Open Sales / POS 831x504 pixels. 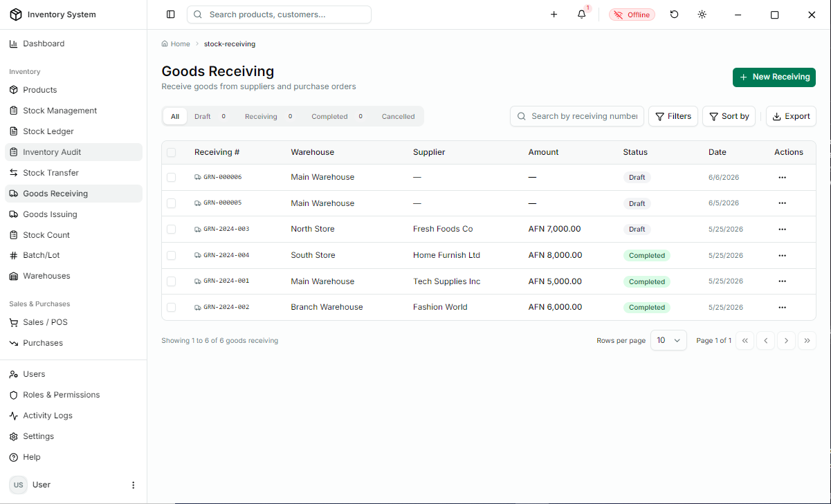(73, 322)
